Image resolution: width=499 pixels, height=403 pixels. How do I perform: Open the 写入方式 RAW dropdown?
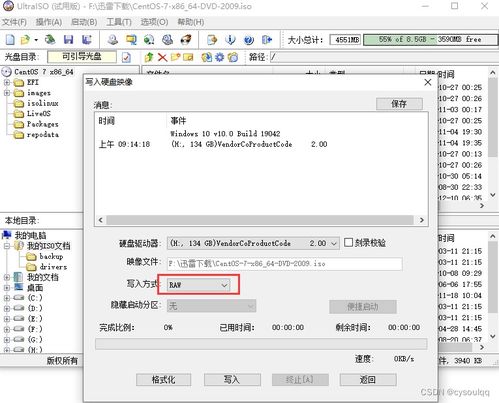199,285
